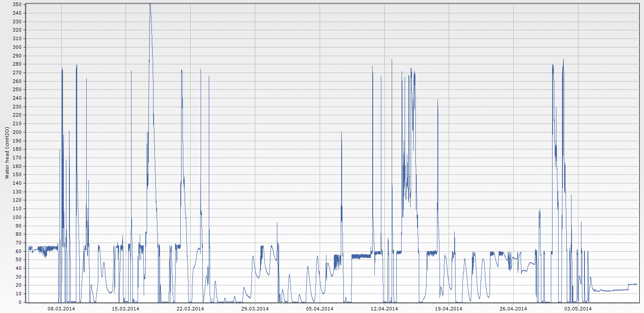
Task: Click the 340 value on the vertical axis
Action: tap(17, 13)
